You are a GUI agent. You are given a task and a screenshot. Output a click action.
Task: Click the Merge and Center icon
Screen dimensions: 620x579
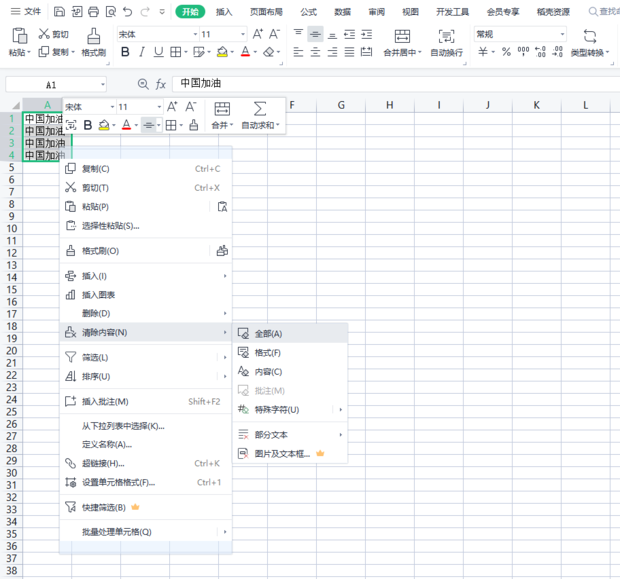[402, 36]
